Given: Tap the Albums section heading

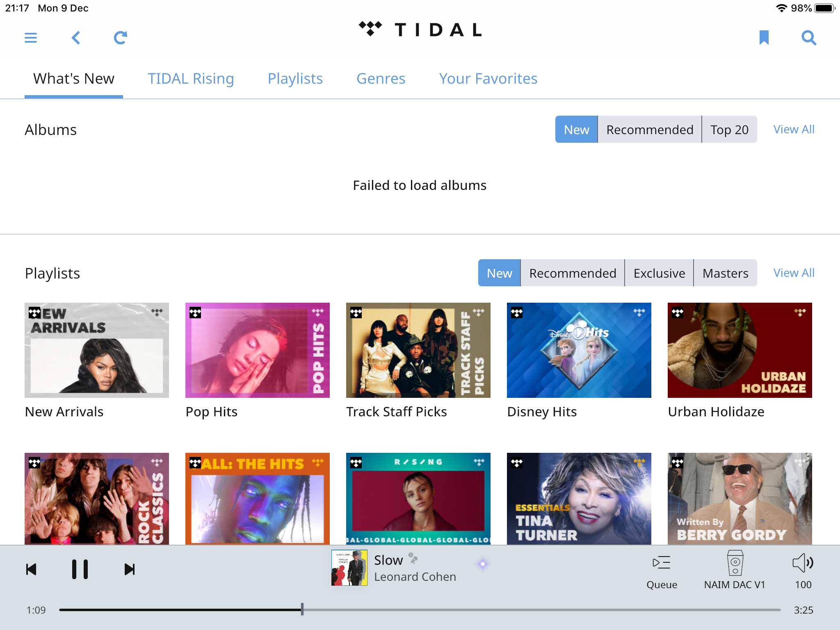Looking at the screenshot, I should 50,130.
